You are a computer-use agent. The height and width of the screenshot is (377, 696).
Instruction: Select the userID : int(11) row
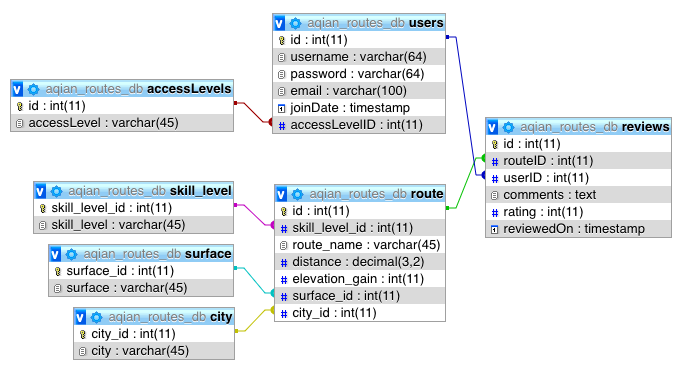pyautogui.click(x=578, y=178)
